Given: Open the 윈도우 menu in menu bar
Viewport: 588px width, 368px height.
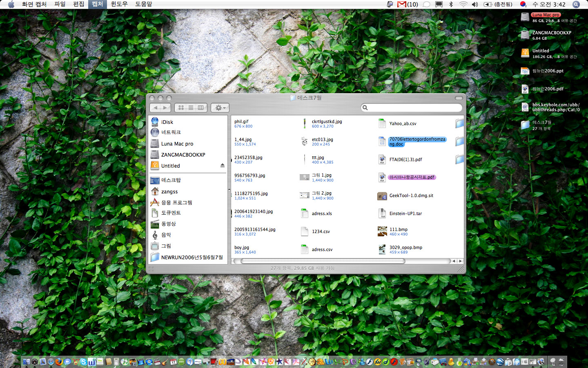Looking at the screenshot, I should [119, 4].
